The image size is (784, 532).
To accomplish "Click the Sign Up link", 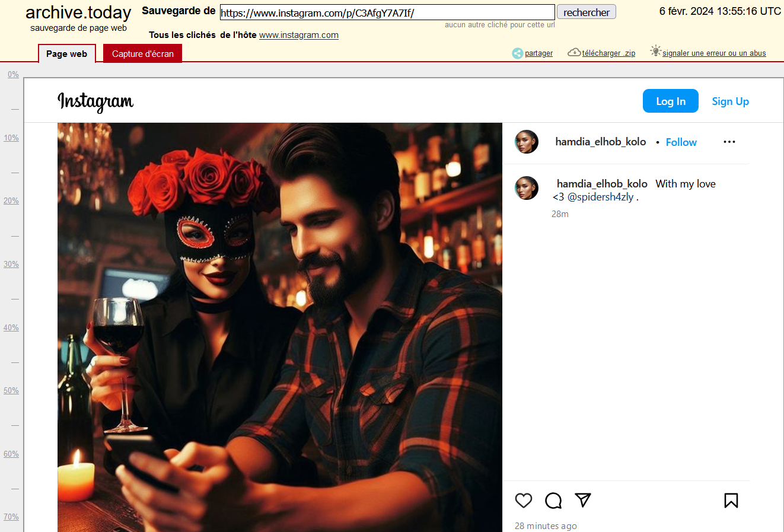I will coord(730,101).
